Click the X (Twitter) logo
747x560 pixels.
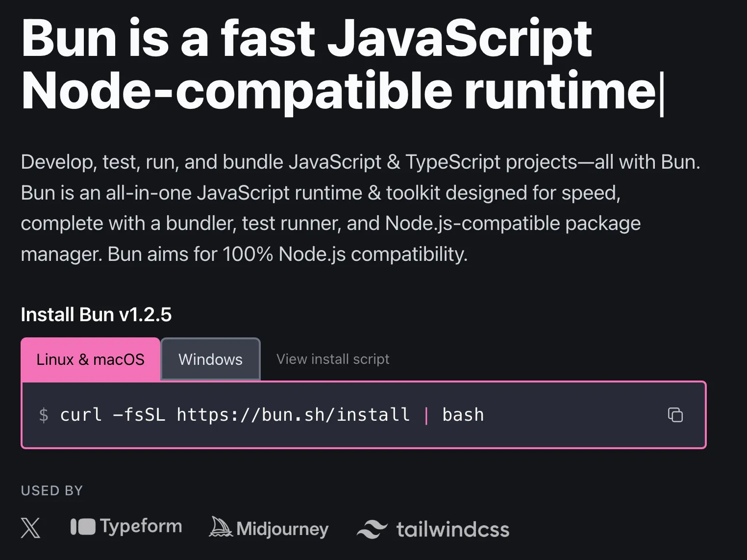coord(30,528)
